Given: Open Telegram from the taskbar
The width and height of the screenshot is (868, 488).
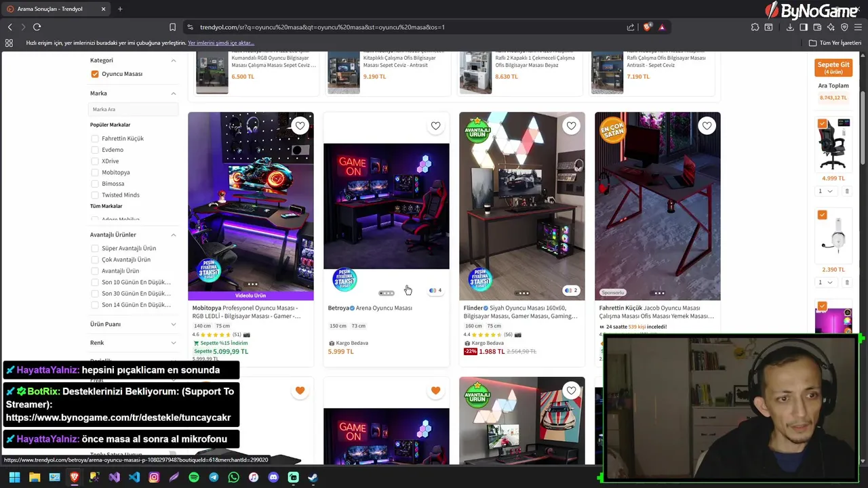Looking at the screenshot, I should tap(214, 477).
